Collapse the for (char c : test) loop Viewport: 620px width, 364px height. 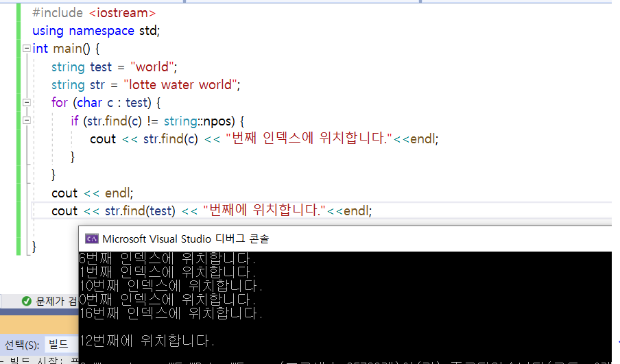(27, 102)
